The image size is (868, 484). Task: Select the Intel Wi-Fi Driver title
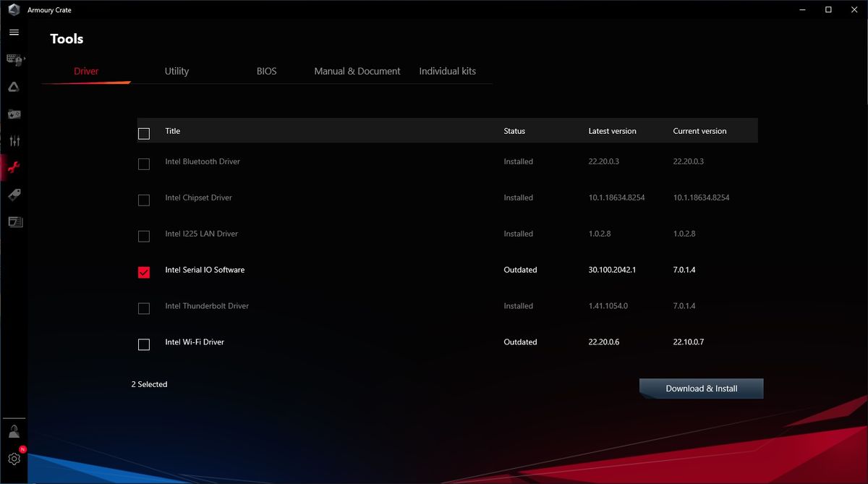pos(195,342)
